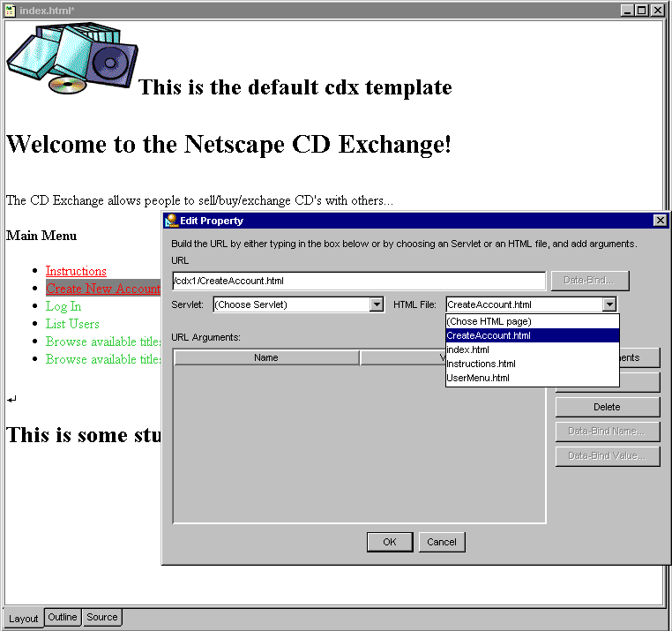672x631 pixels.
Task: Close the Edit Property dialog
Action: pos(660,221)
